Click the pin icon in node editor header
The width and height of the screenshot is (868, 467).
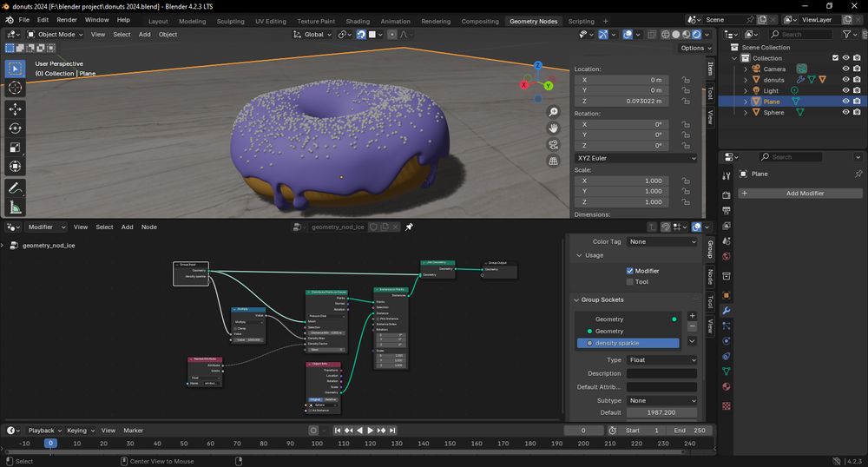[409, 227]
